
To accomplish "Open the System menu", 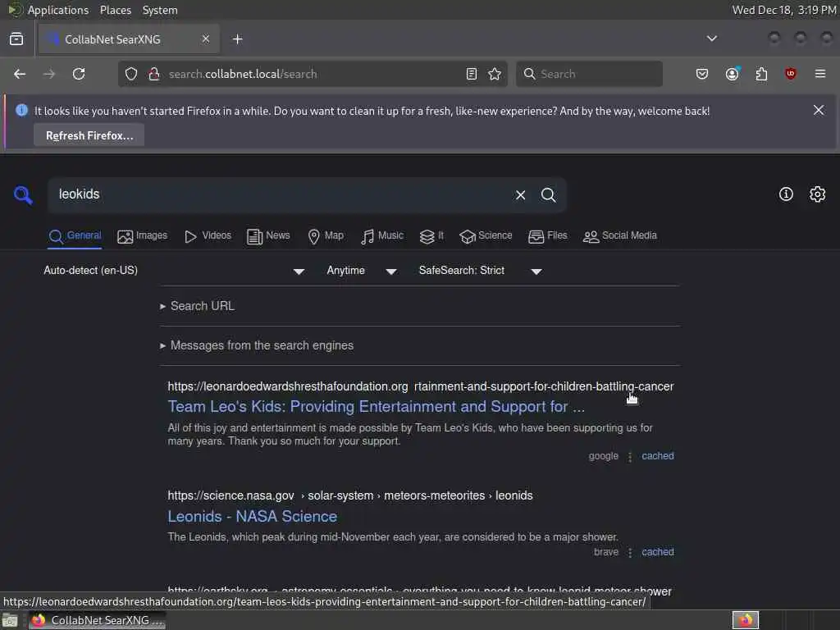I will click(x=160, y=10).
